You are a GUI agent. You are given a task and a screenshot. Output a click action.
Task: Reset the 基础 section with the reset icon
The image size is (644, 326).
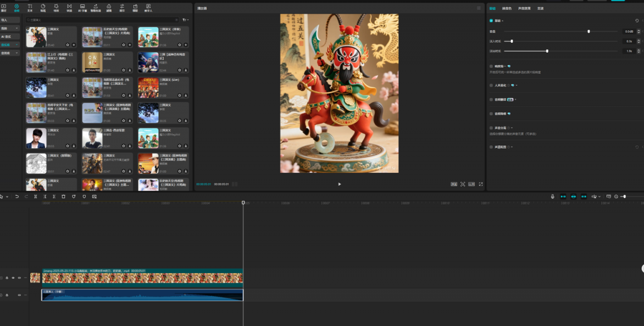(637, 21)
